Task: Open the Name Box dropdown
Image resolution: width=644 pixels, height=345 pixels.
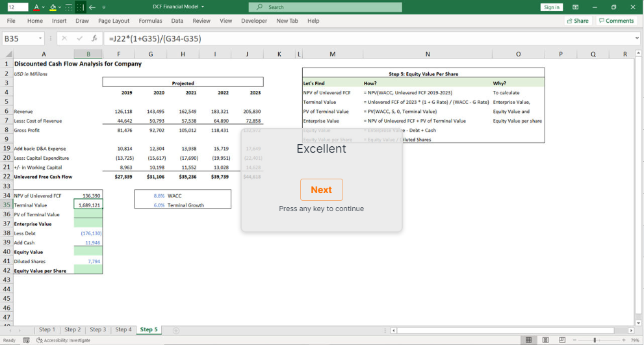Action: tap(40, 38)
